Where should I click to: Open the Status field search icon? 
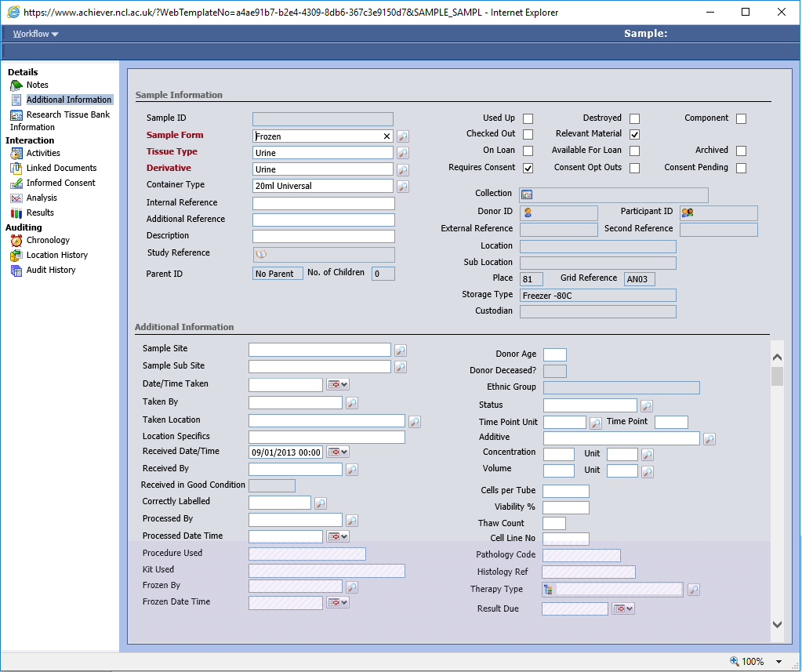click(646, 406)
